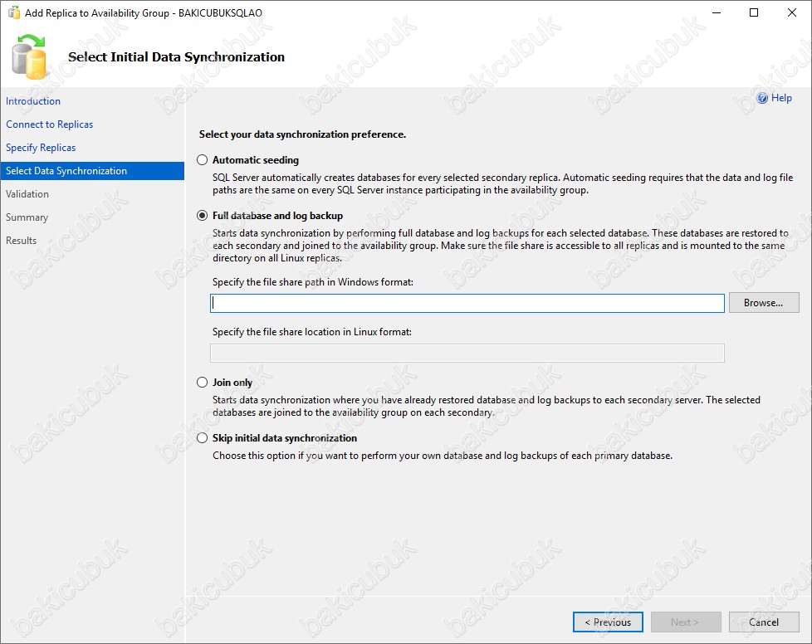Viewport: 812px width, 644px height.
Task: Click the database wizard icon in header
Action: [x=29, y=57]
